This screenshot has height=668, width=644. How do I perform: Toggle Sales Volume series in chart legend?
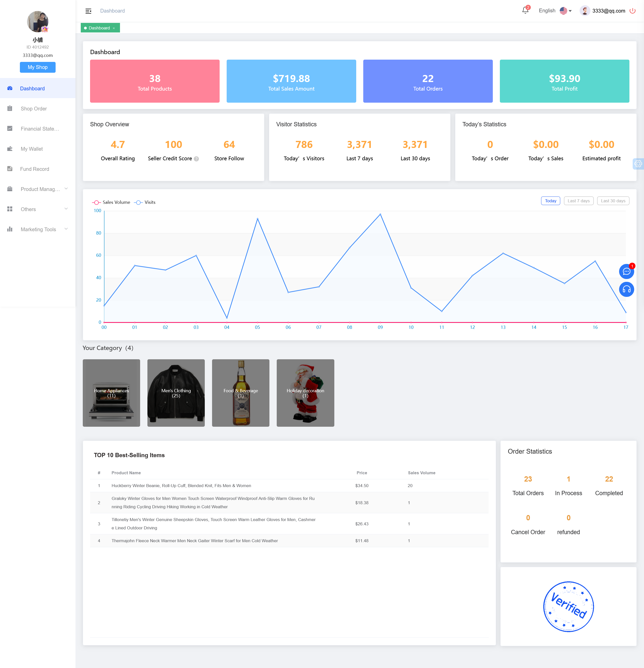point(111,203)
